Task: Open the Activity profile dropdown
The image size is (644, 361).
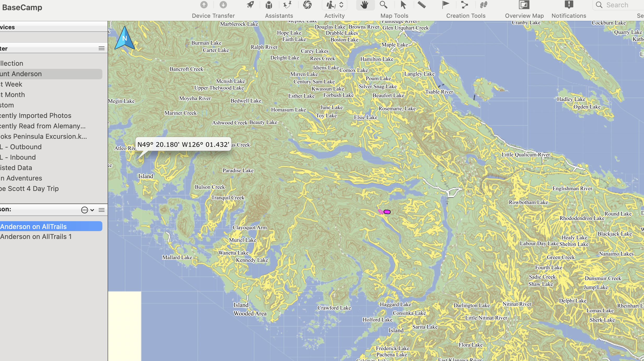Action: coord(335,5)
